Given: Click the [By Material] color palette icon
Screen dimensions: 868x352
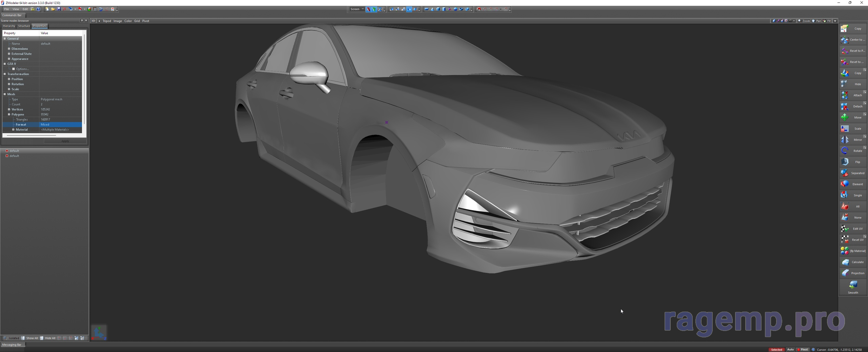Looking at the screenshot, I should click(845, 251).
